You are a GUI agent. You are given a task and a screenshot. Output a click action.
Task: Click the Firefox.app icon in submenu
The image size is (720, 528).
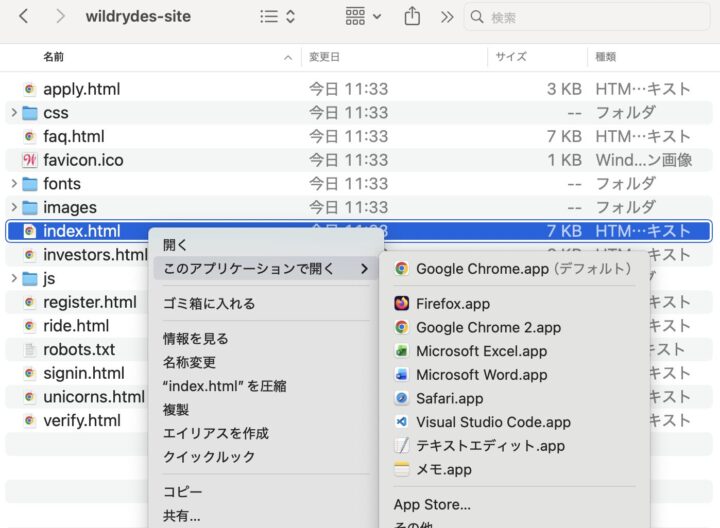coord(401,303)
